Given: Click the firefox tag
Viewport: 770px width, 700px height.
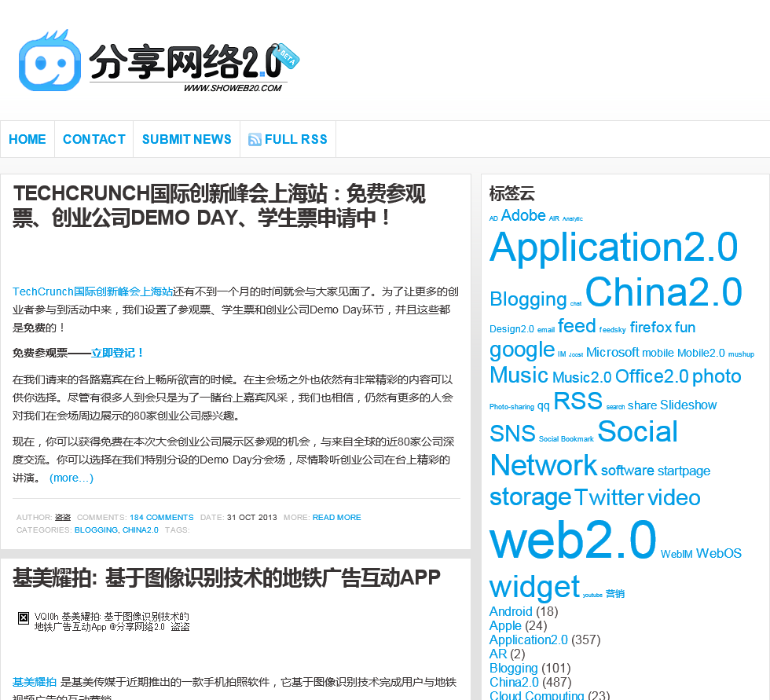Looking at the screenshot, I should click(x=651, y=328).
